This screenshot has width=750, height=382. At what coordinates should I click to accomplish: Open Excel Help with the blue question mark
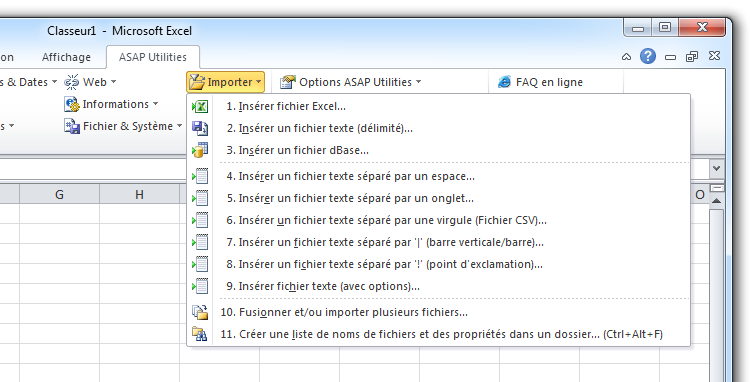click(648, 56)
